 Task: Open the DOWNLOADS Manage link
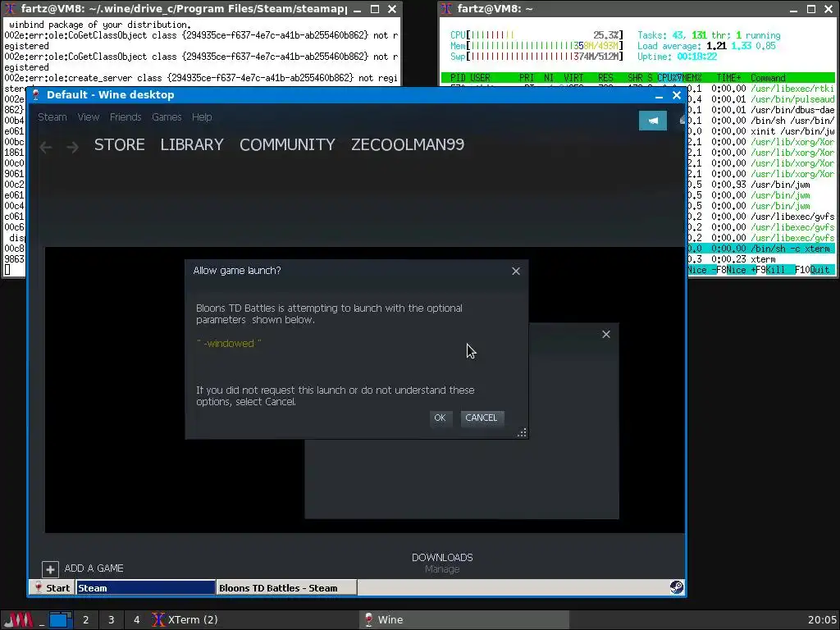tap(442, 569)
